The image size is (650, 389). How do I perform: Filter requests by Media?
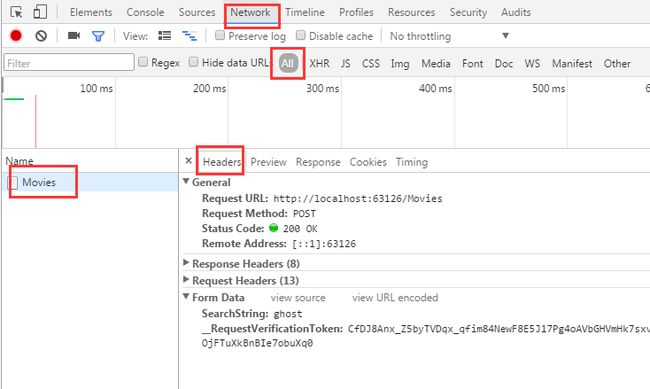pos(436,63)
